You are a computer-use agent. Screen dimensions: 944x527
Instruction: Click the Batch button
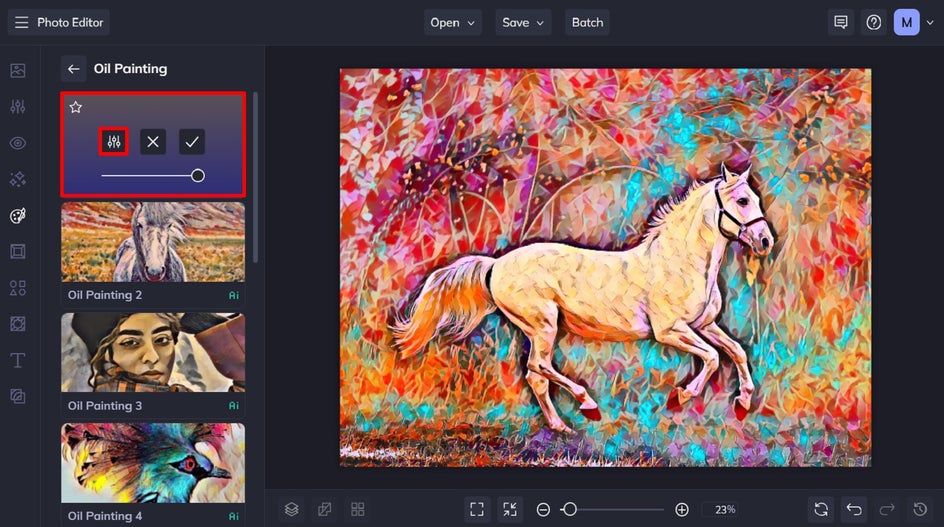587,22
